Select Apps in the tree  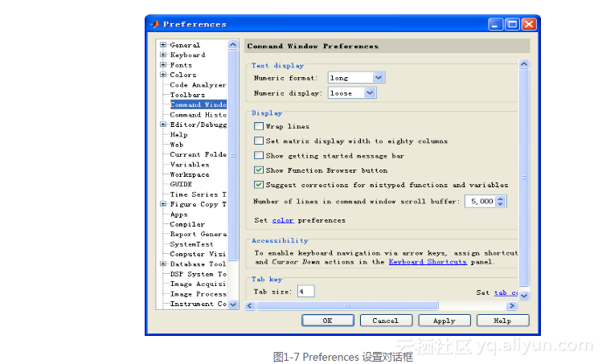point(179,215)
